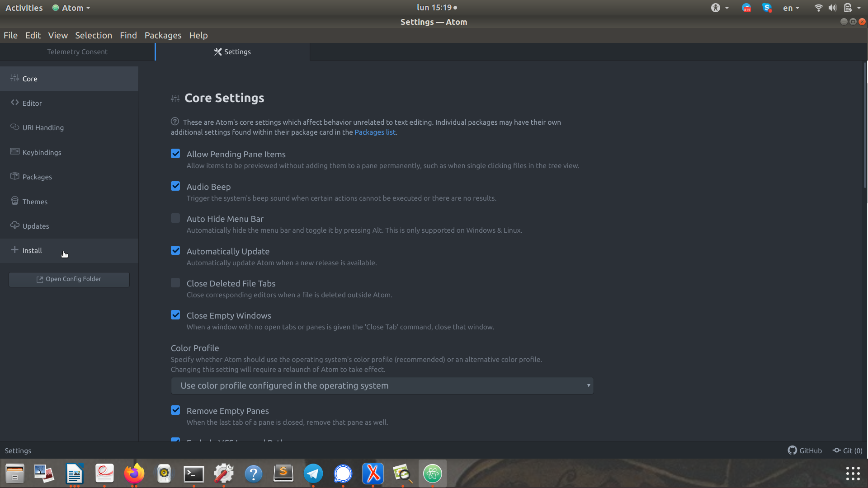Image resolution: width=868 pixels, height=488 pixels.
Task: Follow the Packages list link
Action: tap(375, 132)
